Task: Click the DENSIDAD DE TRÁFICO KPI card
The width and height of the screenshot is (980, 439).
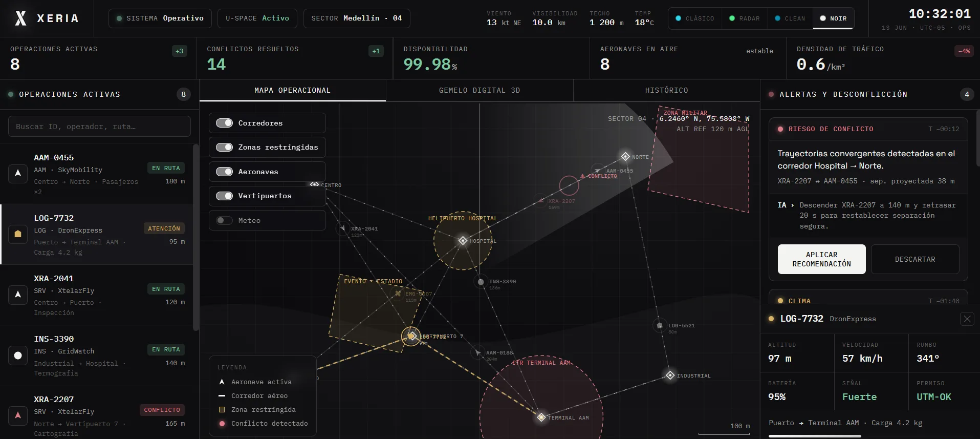Action: point(883,58)
